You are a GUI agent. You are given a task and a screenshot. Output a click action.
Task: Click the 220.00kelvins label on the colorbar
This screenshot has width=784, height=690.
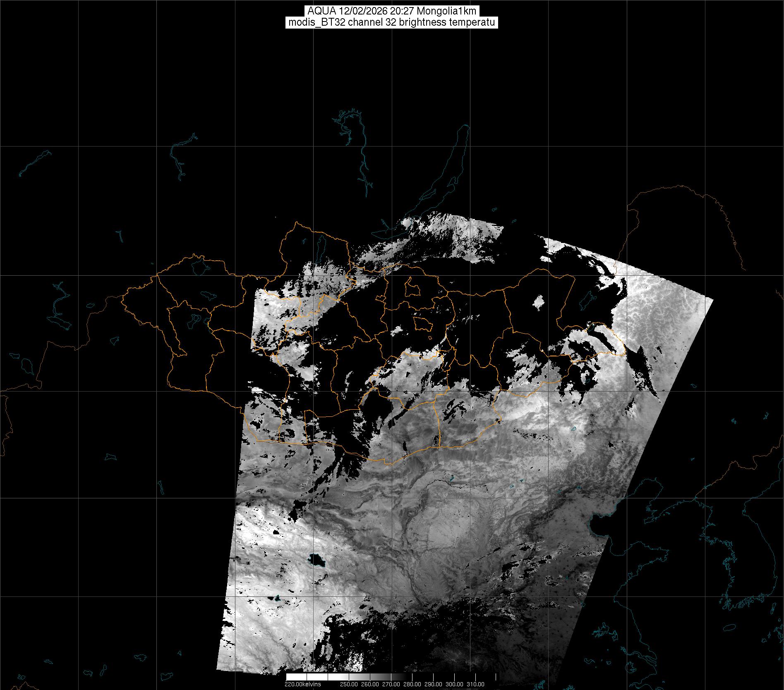[302, 684]
